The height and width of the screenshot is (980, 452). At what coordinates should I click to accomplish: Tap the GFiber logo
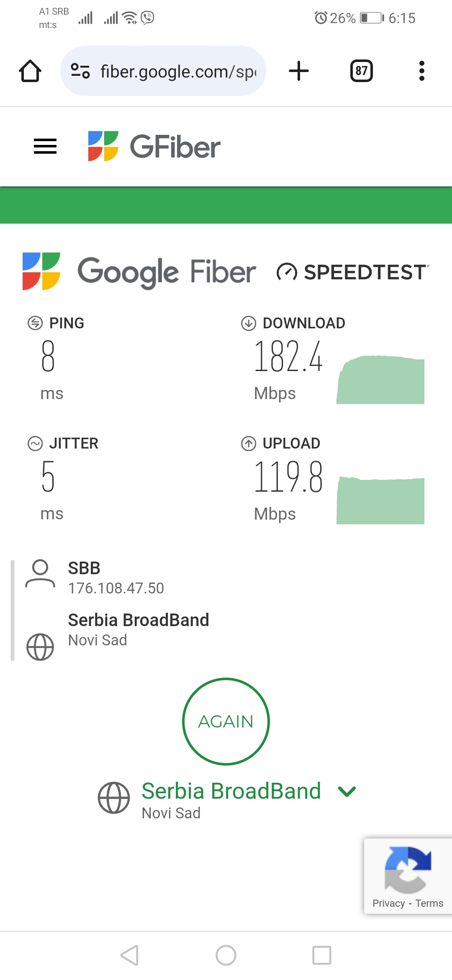pyautogui.click(x=154, y=147)
